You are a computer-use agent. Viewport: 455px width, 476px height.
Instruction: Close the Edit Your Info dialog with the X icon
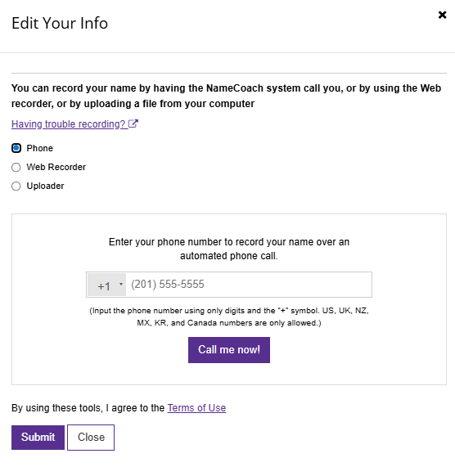442,15
